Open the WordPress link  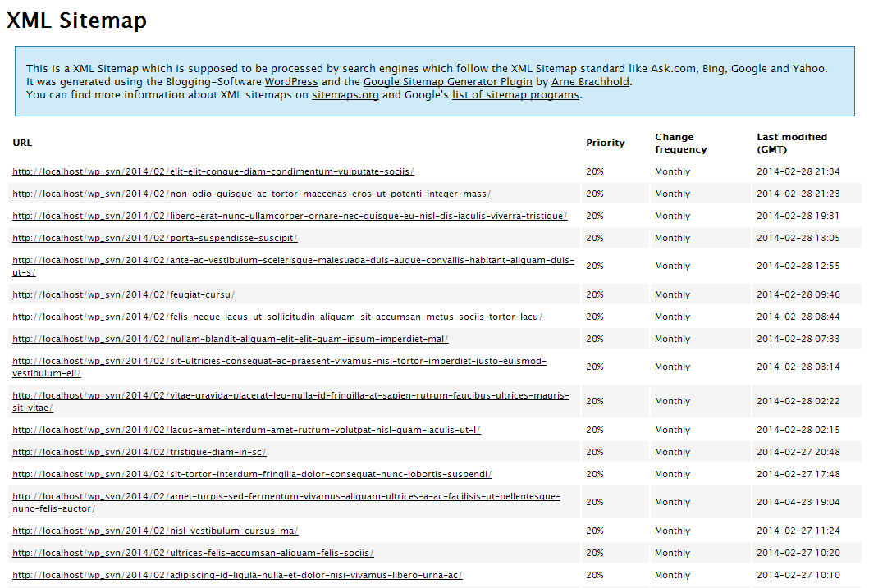click(x=291, y=81)
